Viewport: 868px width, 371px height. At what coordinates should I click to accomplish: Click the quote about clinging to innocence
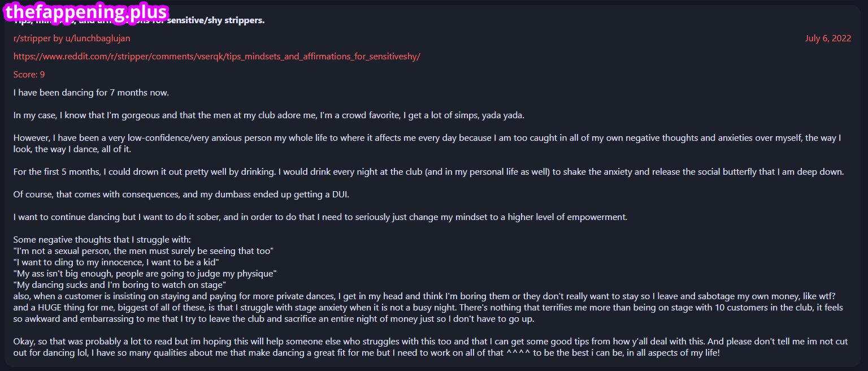116,262
